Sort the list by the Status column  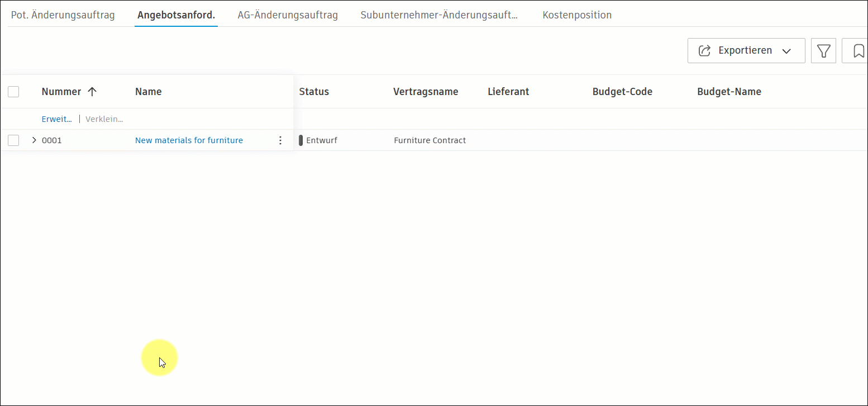[x=314, y=91]
